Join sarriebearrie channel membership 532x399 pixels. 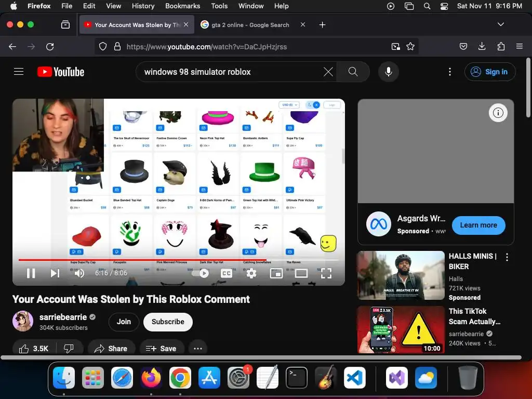pos(124,322)
